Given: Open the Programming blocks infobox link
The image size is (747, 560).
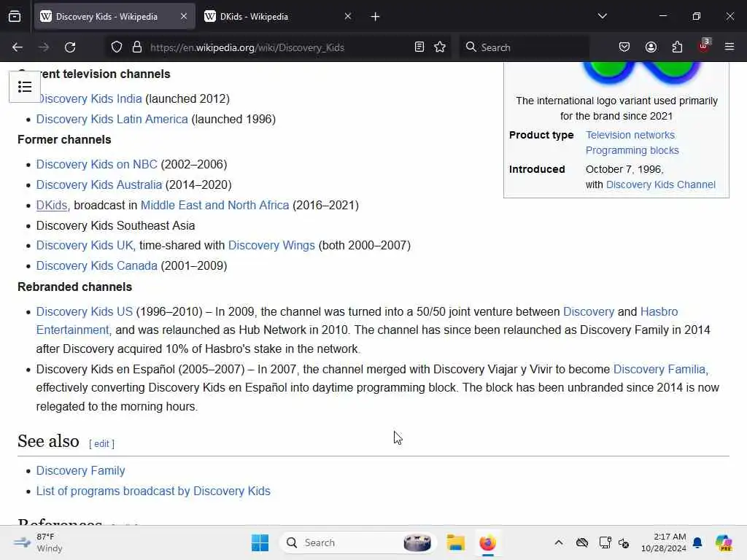Looking at the screenshot, I should point(632,150).
